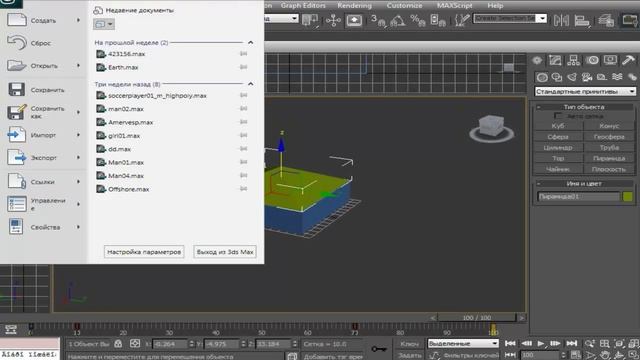The height and width of the screenshot is (360, 640).
Task: Open recent file 423156.max
Action: [127, 54]
